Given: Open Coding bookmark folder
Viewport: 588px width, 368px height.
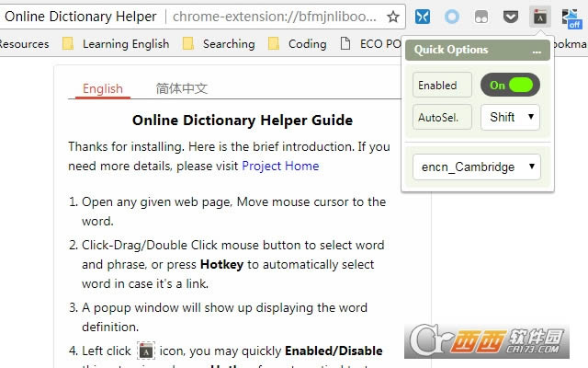Looking at the screenshot, I should 298,44.
